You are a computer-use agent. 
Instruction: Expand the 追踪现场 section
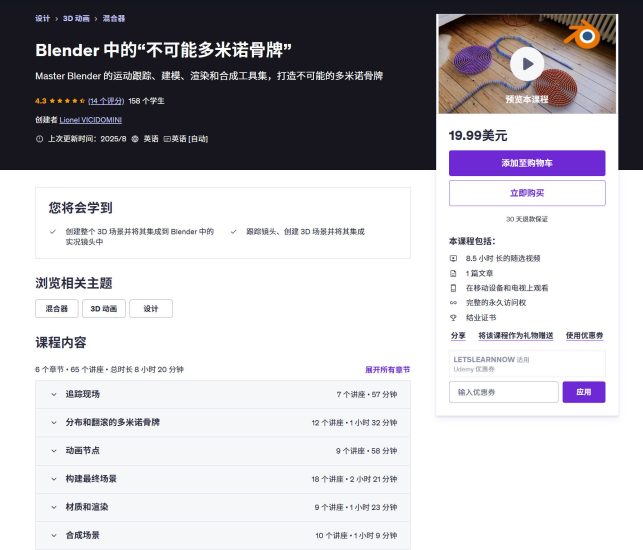pos(223,395)
